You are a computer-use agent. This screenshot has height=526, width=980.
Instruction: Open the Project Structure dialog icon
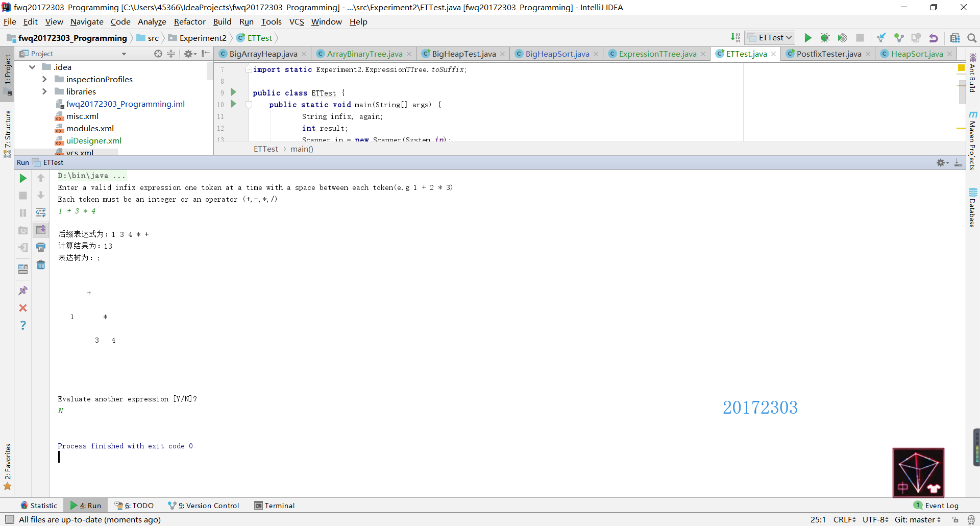(x=955, y=38)
